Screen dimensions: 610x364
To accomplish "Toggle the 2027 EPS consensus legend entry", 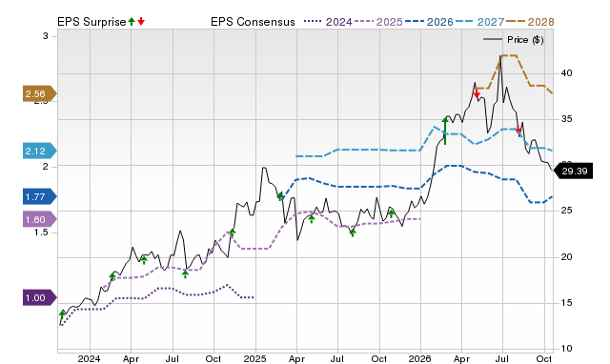I will pos(479,22).
